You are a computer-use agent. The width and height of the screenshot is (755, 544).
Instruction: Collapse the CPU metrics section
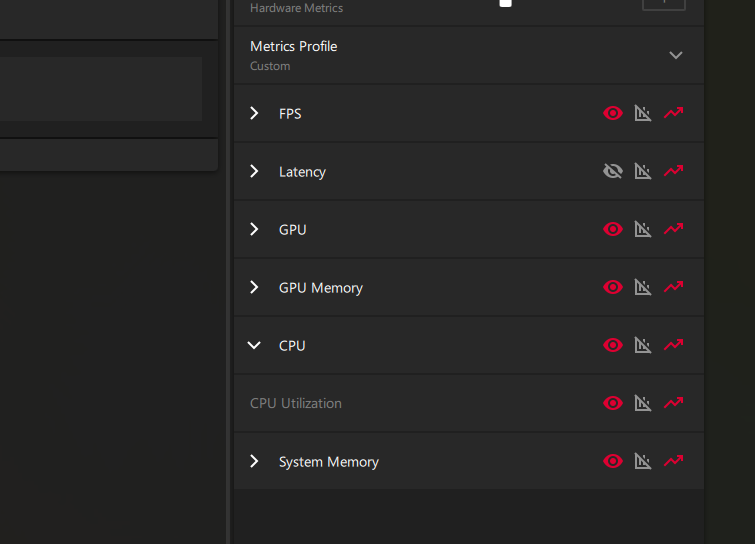[x=254, y=345]
